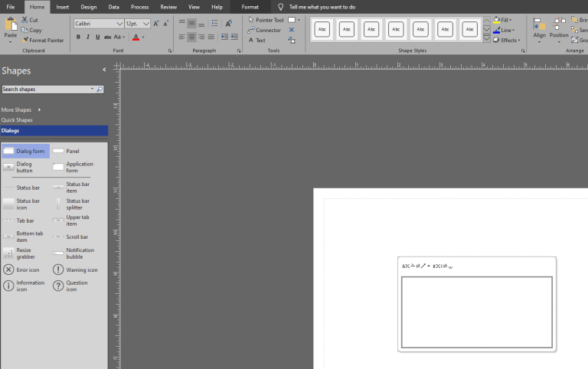Expand the shape styles gallery
This screenshot has height=369, width=588.
(486, 39)
